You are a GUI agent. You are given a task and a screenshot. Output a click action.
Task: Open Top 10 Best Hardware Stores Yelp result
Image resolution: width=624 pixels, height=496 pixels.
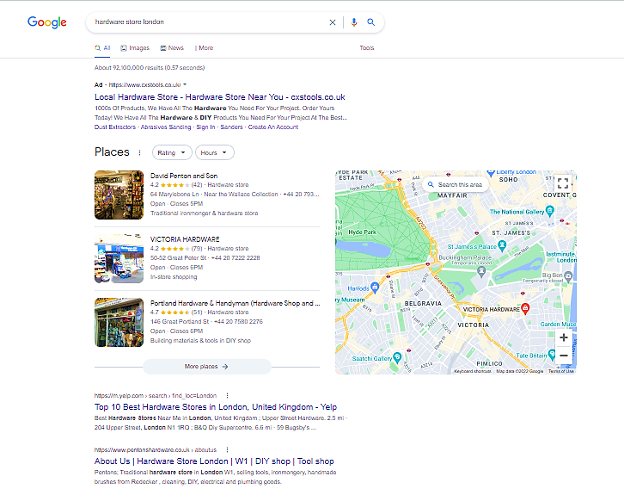pos(216,407)
